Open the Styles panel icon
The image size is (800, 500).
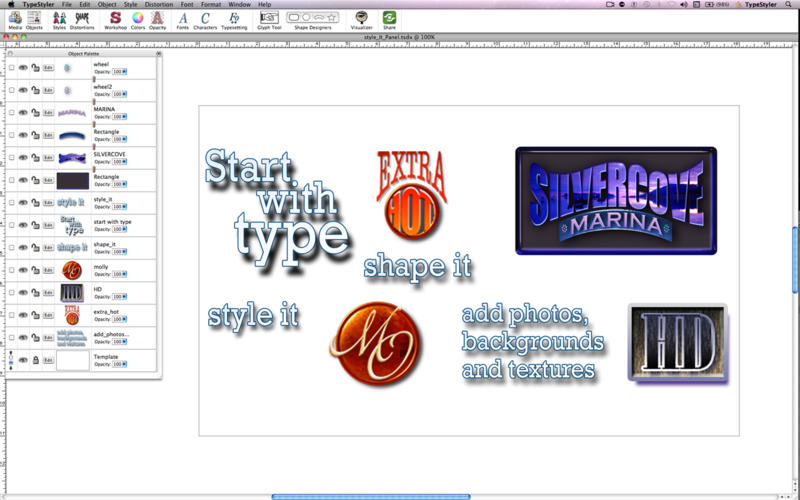[59, 17]
